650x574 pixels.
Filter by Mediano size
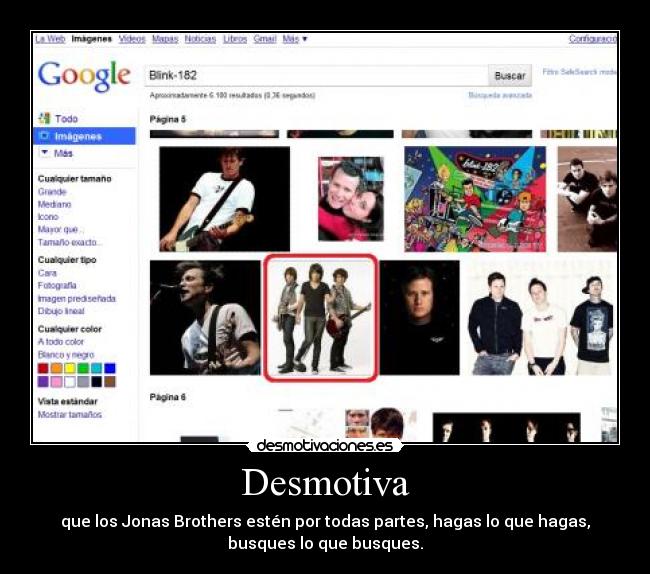(x=54, y=204)
